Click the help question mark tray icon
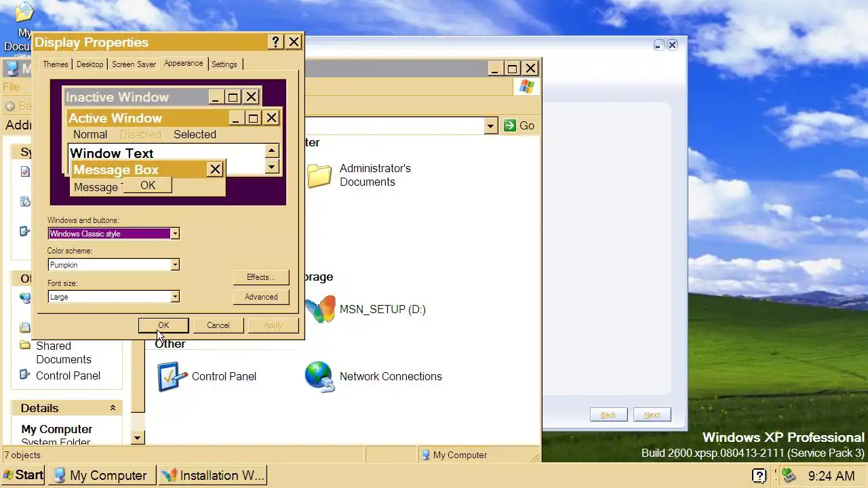 tap(759, 476)
